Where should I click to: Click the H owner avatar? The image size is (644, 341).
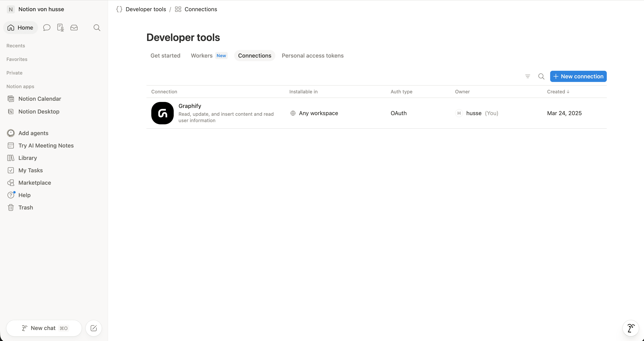[459, 113]
